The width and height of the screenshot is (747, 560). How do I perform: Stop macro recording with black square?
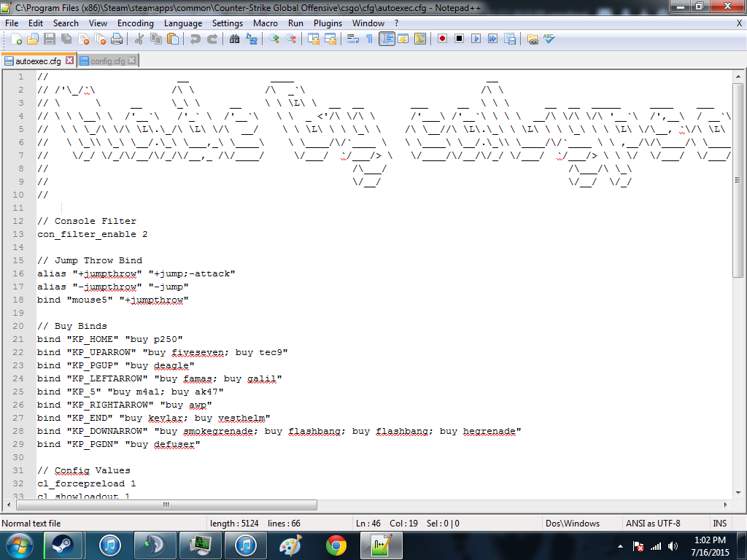click(x=460, y=39)
